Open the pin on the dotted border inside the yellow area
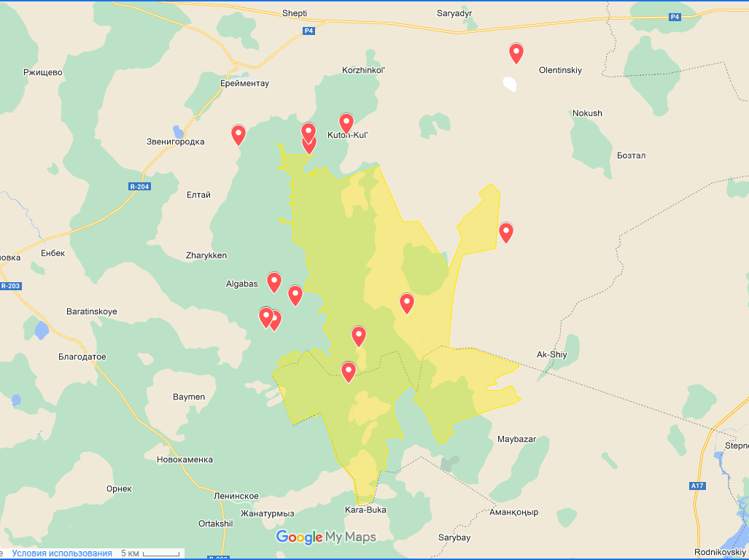The image size is (749, 560). click(349, 373)
